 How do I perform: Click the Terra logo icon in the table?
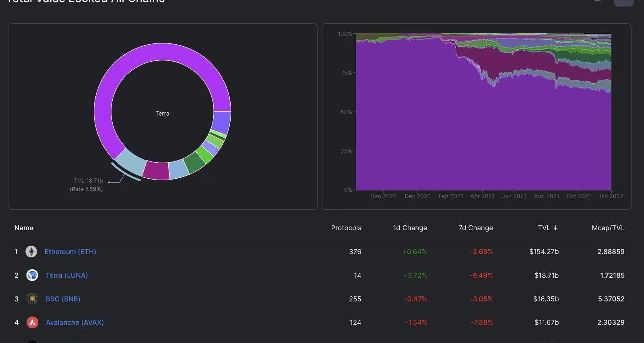tap(32, 275)
